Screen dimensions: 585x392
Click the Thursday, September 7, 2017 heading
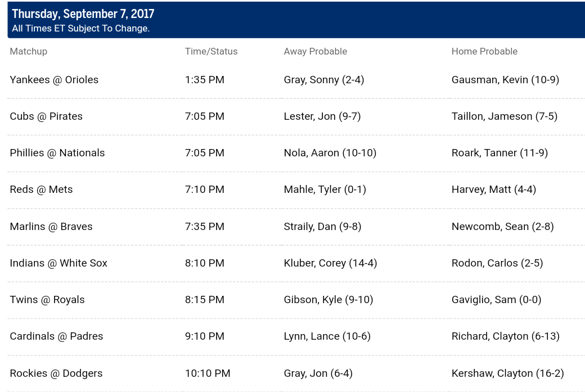[x=83, y=14]
